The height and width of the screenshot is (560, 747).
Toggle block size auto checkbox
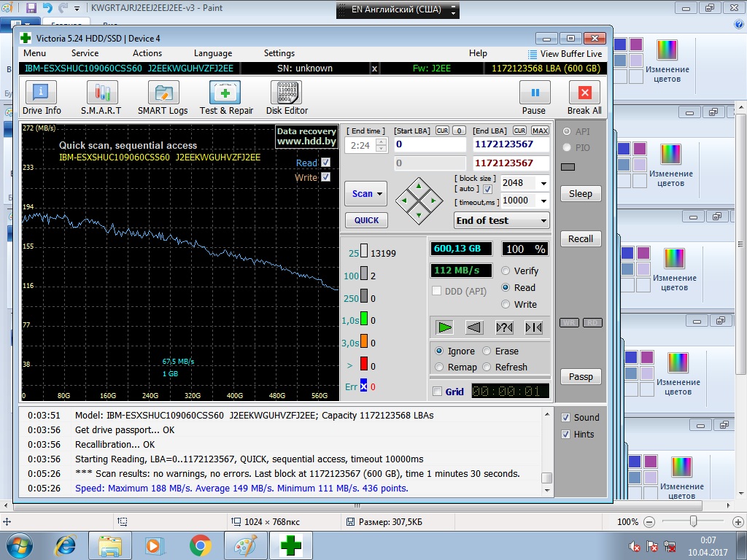pyautogui.click(x=487, y=189)
